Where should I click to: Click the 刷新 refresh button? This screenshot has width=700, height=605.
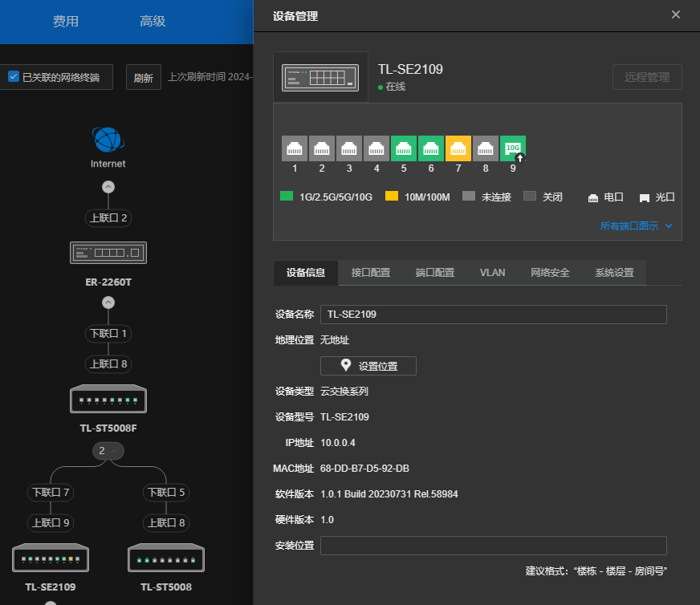pos(144,77)
